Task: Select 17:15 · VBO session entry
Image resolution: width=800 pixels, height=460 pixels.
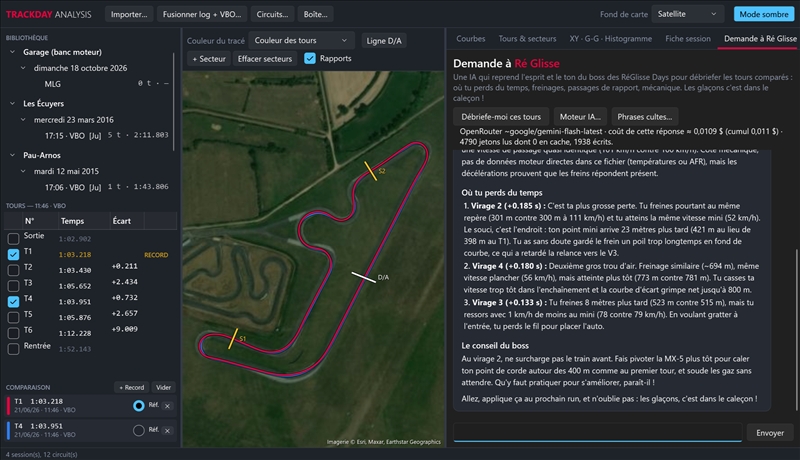Action: [107, 136]
